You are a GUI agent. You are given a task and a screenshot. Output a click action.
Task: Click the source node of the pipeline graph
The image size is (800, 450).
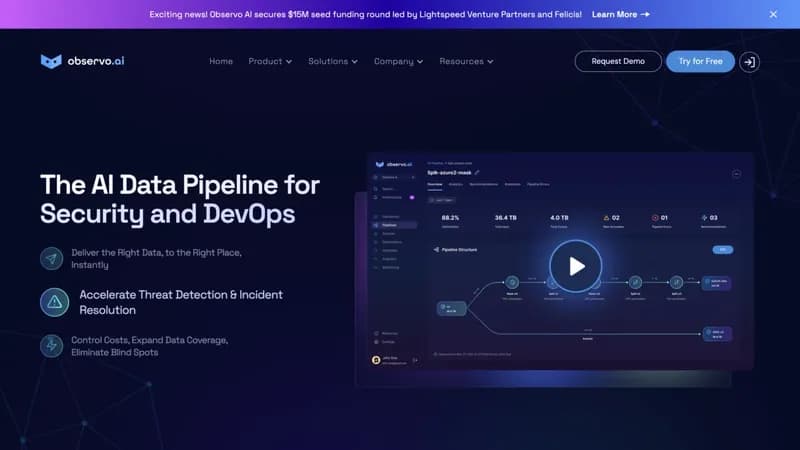452,309
